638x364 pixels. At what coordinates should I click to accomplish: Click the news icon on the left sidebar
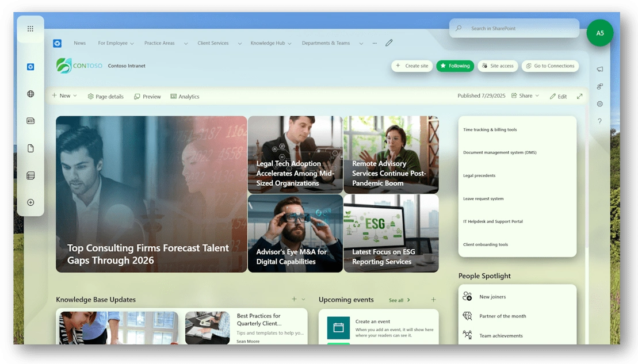[x=29, y=121]
